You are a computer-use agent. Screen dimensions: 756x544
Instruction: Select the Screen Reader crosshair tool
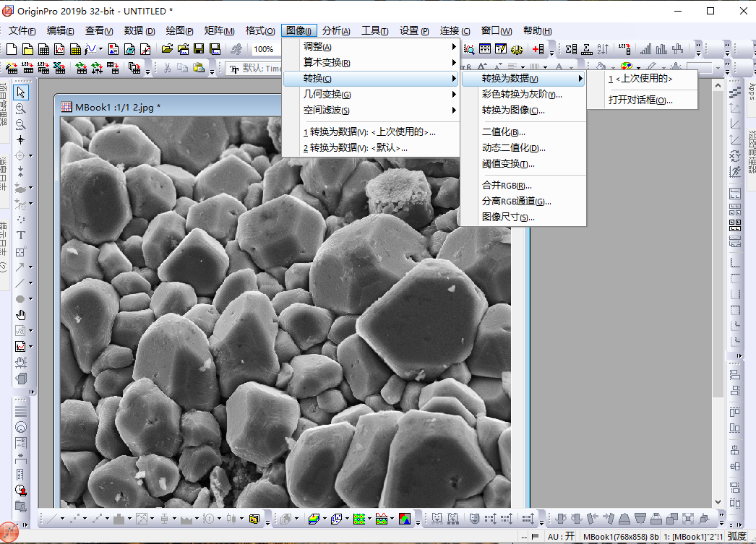21,139
